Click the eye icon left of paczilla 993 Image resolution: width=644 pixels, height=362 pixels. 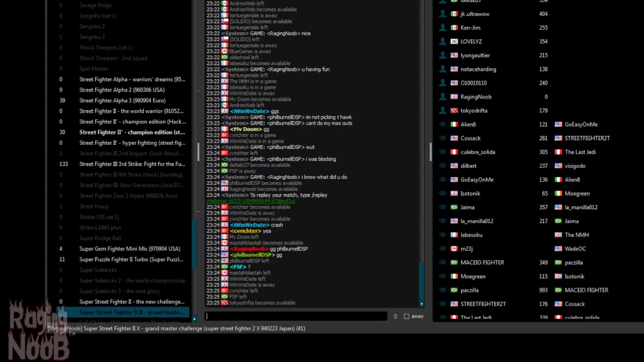(443, 290)
